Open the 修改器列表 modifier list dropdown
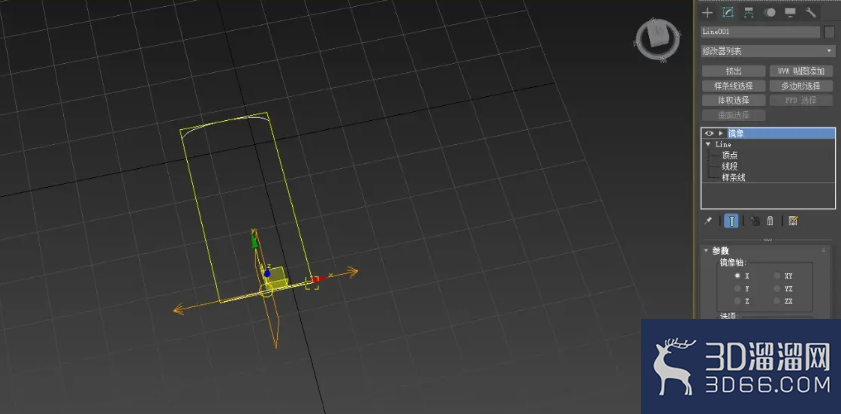841x414 pixels. (768, 51)
